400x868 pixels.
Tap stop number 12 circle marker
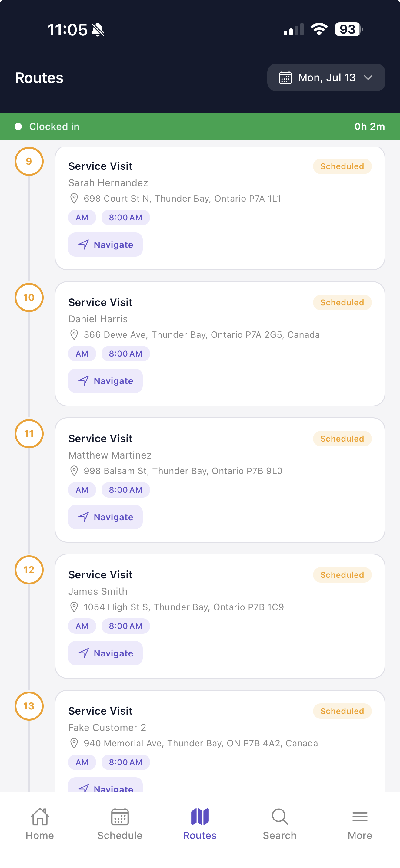pyautogui.click(x=29, y=570)
